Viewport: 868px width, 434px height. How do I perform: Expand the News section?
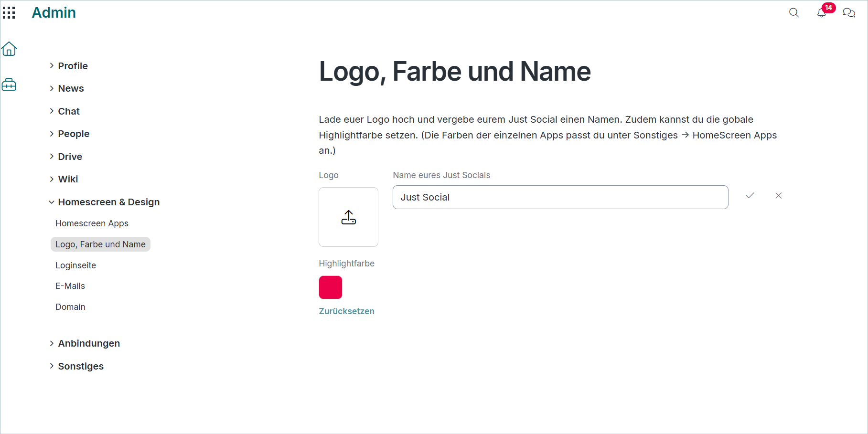67,88
